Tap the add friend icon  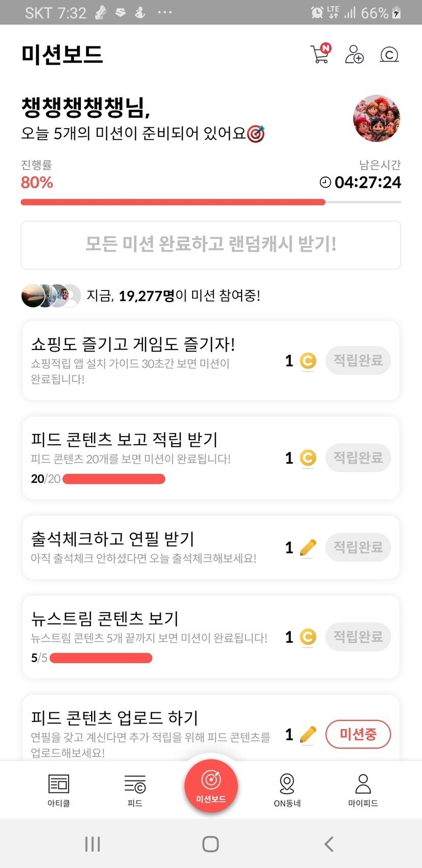pos(354,54)
